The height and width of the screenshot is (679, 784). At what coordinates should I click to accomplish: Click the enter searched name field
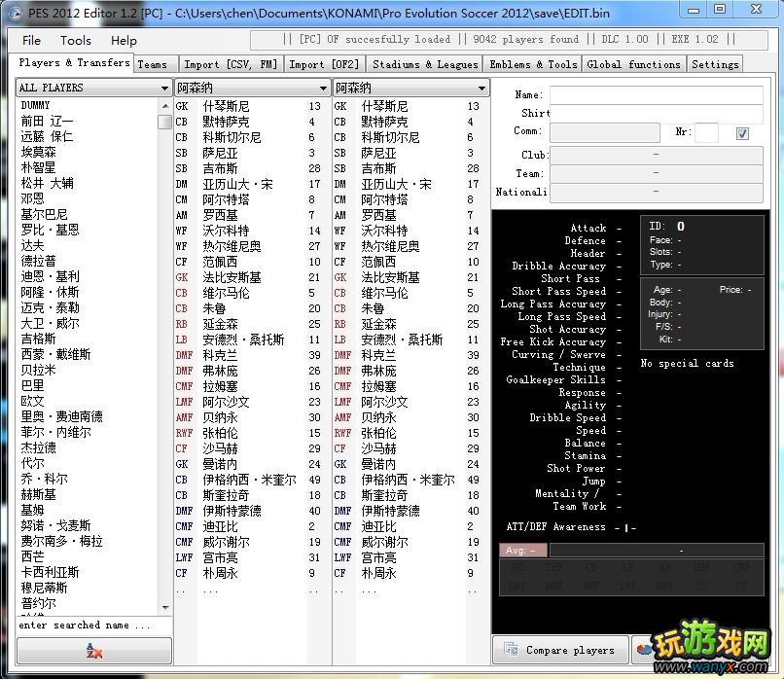tap(94, 625)
